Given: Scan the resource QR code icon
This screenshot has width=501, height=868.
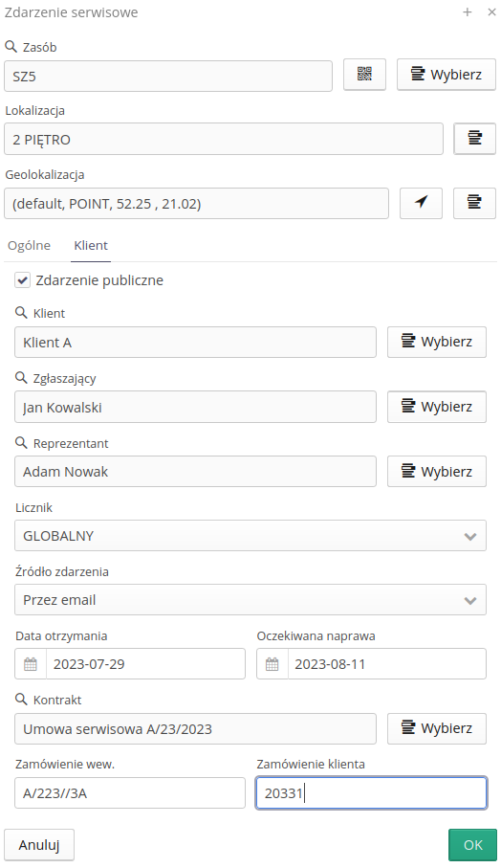Looking at the screenshot, I should pos(364,75).
